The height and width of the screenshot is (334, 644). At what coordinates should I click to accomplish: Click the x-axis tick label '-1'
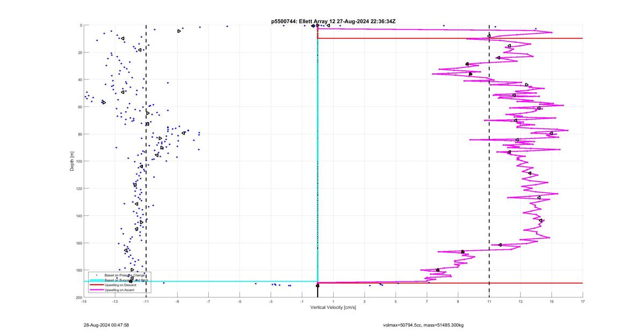(x=302, y=301)
